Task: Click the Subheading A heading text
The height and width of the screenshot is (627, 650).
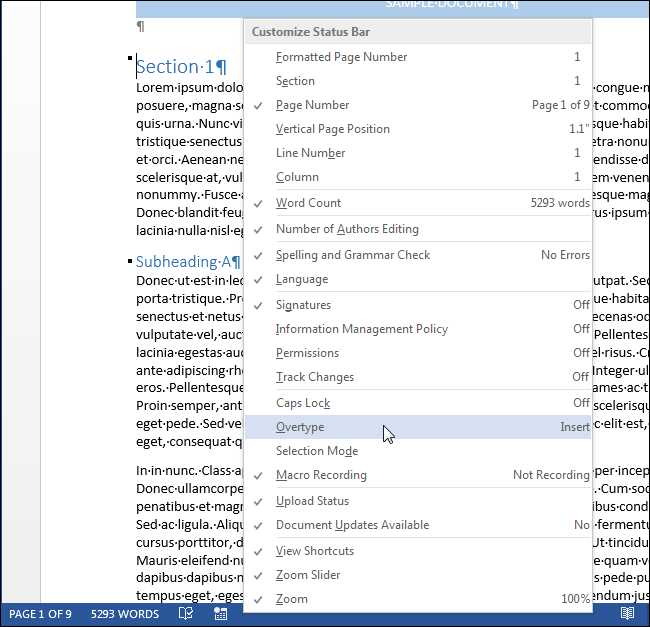Action: (188, 262)
